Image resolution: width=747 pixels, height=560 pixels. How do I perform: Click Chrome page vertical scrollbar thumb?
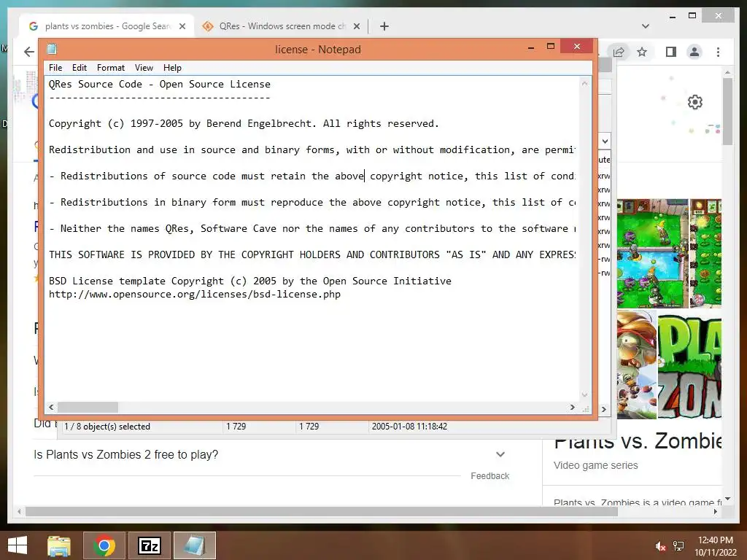click(x=727, y=112)
